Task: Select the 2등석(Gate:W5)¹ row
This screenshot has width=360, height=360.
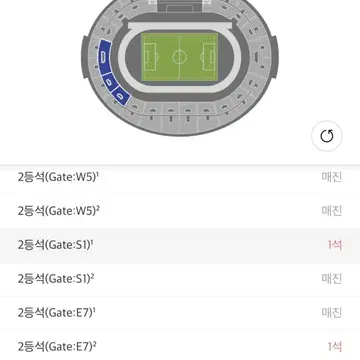Action: pos(180,177)
